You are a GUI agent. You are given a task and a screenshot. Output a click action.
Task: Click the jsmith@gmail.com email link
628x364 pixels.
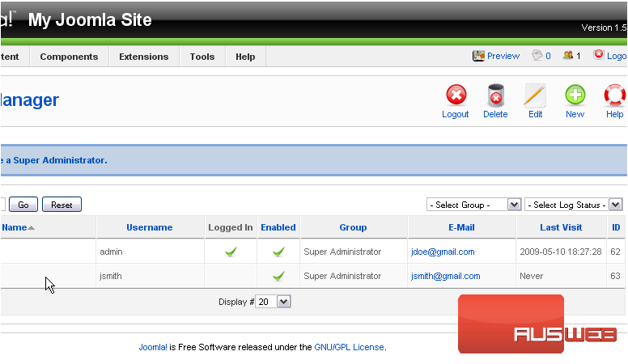pyautogui.click(x=445, y=277)
